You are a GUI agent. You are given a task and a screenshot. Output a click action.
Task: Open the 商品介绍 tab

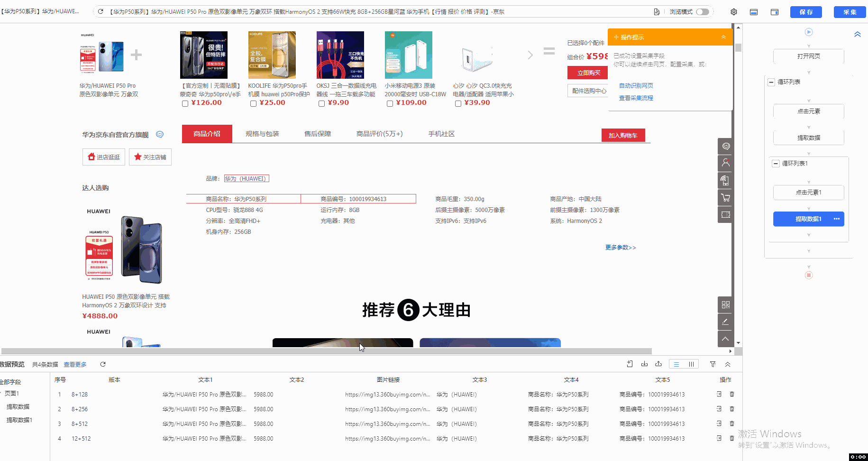pos(207,134)
